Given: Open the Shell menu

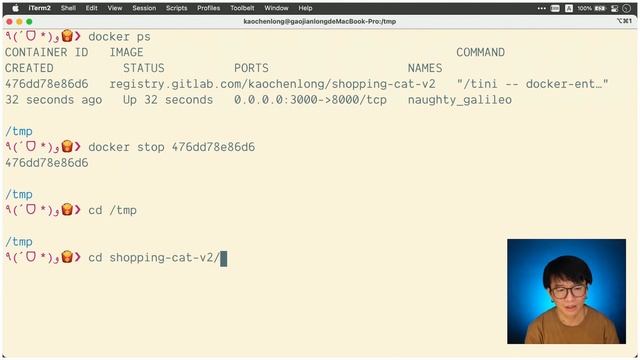Looking at the screenshot, I should 68,8.
